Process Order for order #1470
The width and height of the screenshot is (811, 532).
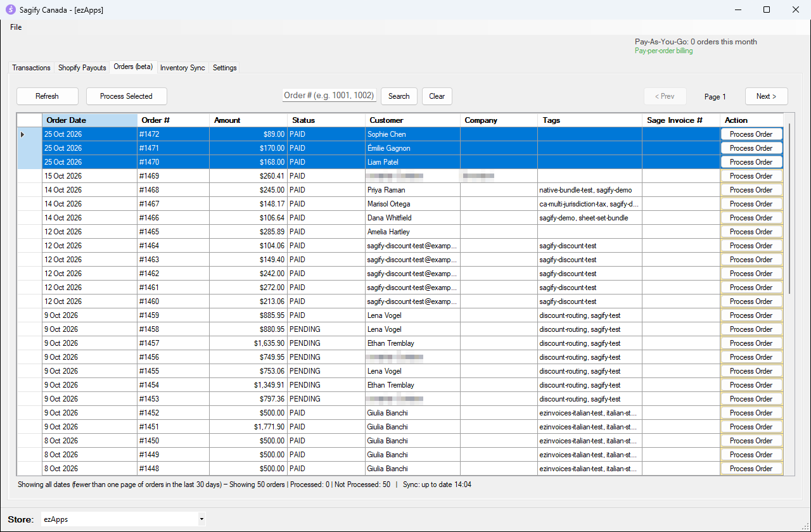(751, 162)
